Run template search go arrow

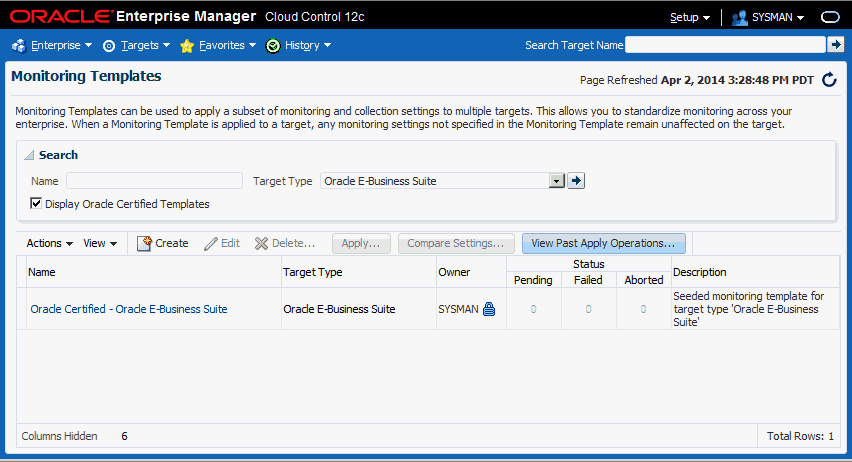(576, 180)
